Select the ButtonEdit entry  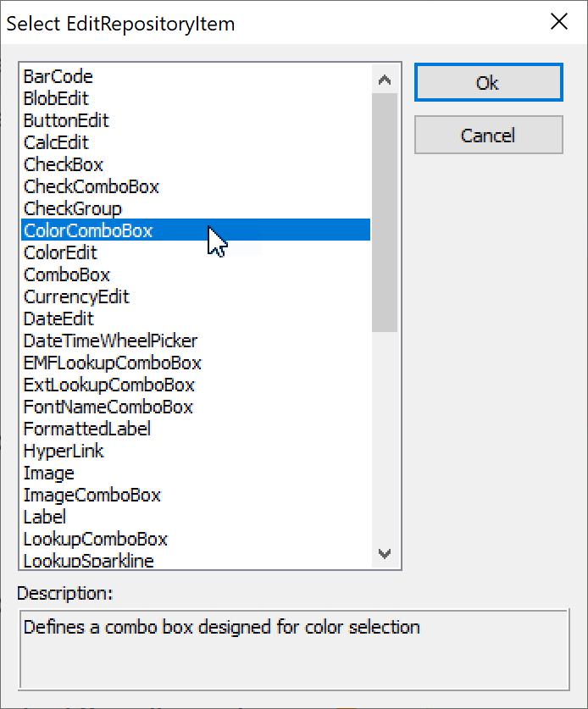click(66, 121)
